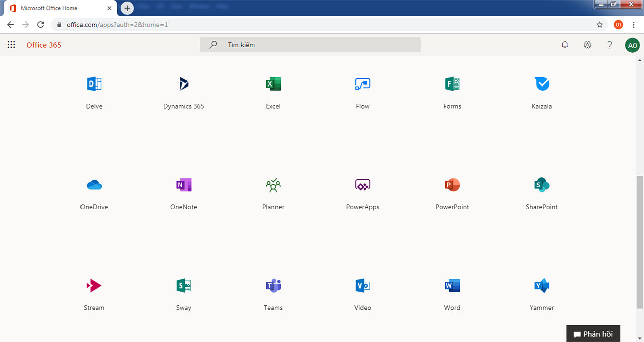Viewport: 644px width, 342px height.
Task: Open the Word app icon
Action: [x=452, y=286]
